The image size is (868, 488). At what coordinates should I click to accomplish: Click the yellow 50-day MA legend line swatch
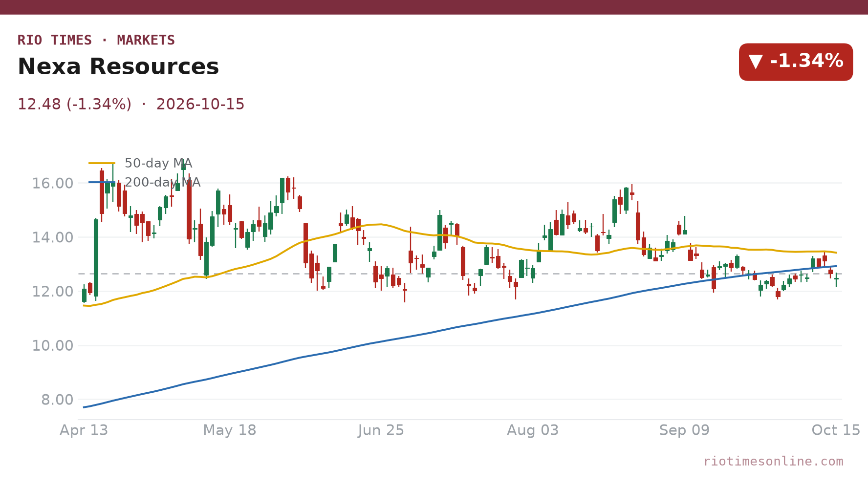(102, 163)
